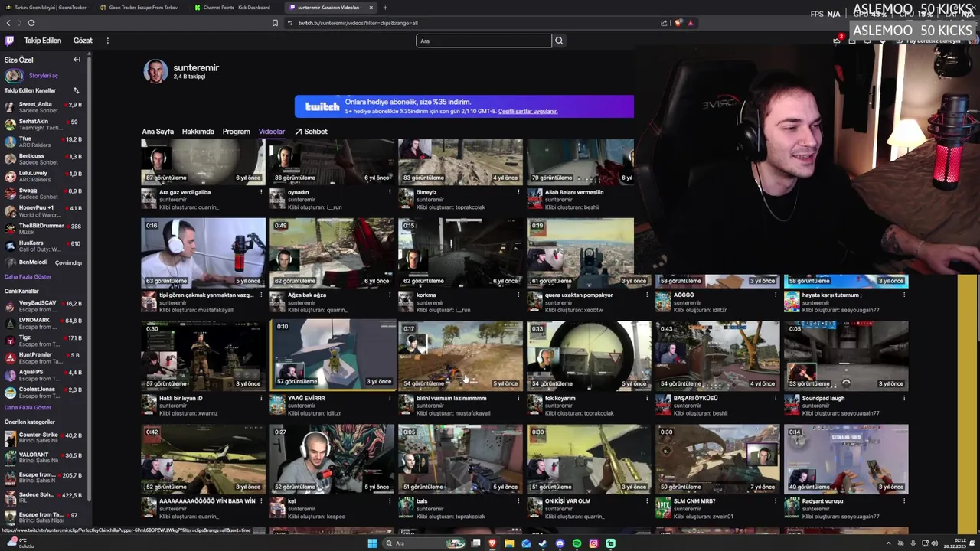Open File Explorer from taskbar

(x=509, y=543)
